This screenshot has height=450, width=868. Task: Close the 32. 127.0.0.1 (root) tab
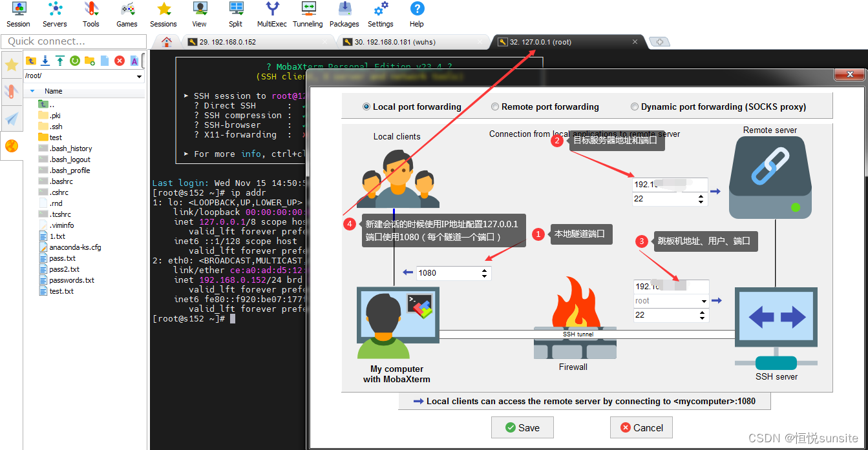tap(635, 42)
